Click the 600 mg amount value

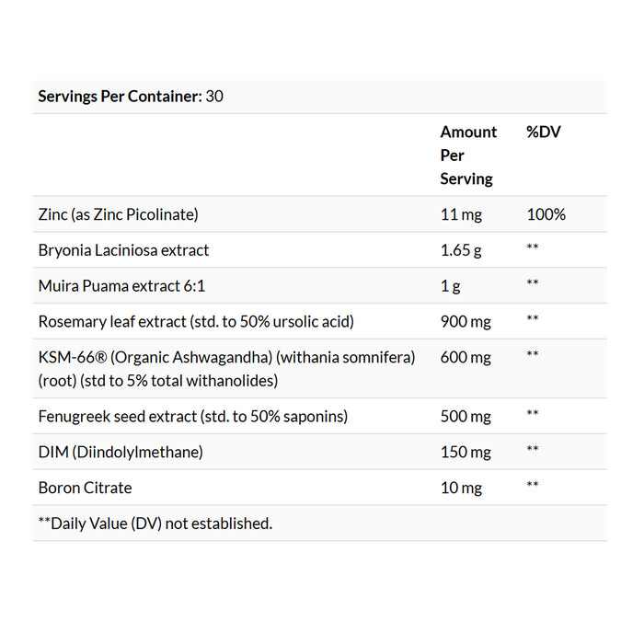pos(466,357)
